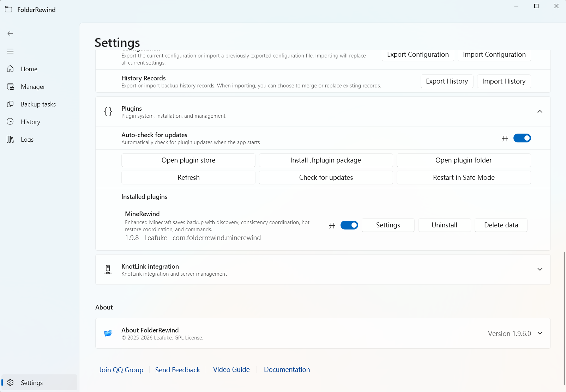
Task: Click the FolderRewind title bar folder icon
Action: pyautogui.click(x=8, y=10)
